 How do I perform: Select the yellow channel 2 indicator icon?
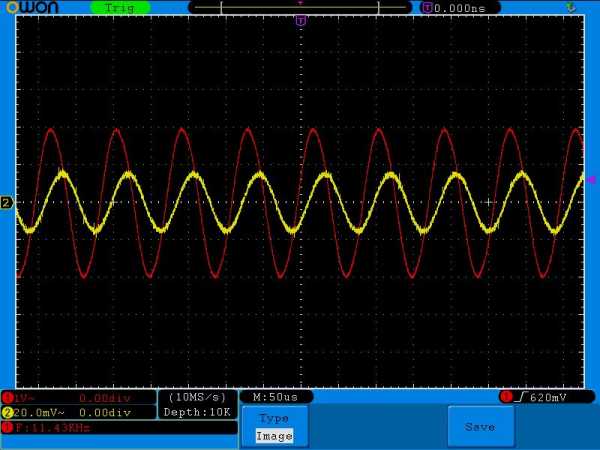click(7, 412)
